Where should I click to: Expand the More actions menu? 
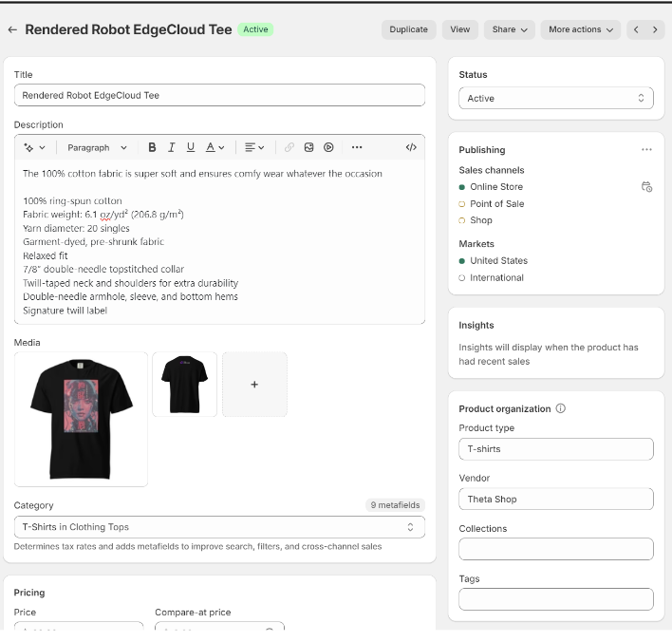coord(580,29)
